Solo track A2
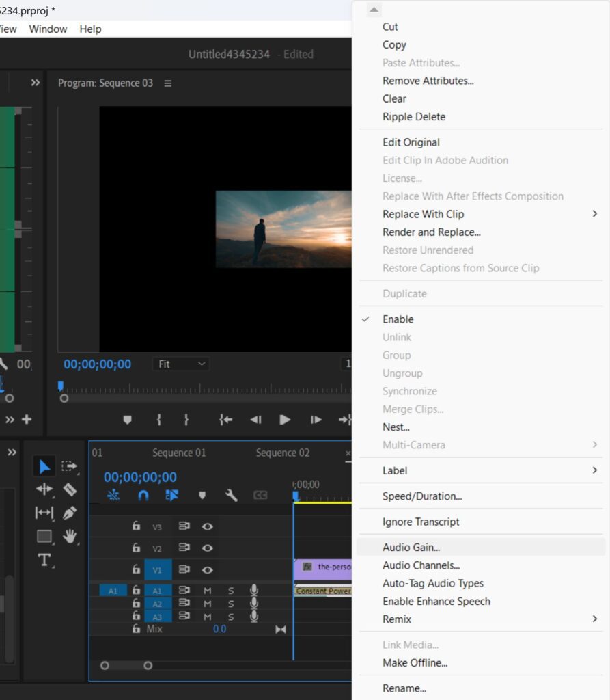 (231, 604)
